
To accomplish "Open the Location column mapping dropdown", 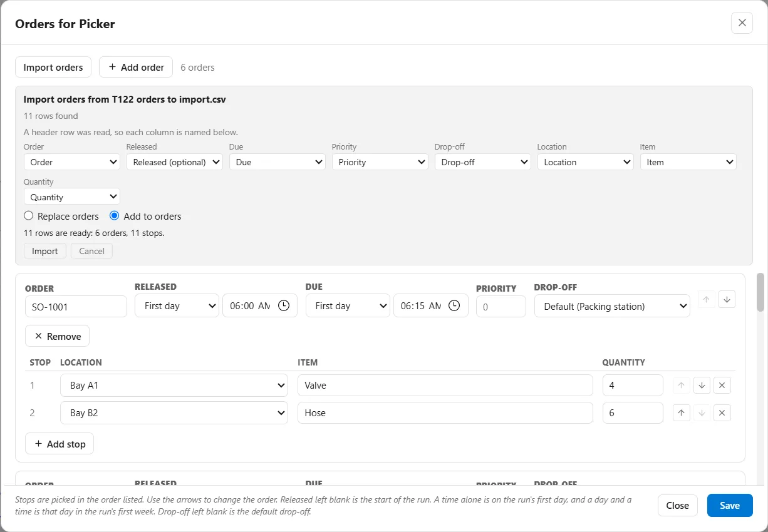I will pyautogui.click(x=586, y=162).
